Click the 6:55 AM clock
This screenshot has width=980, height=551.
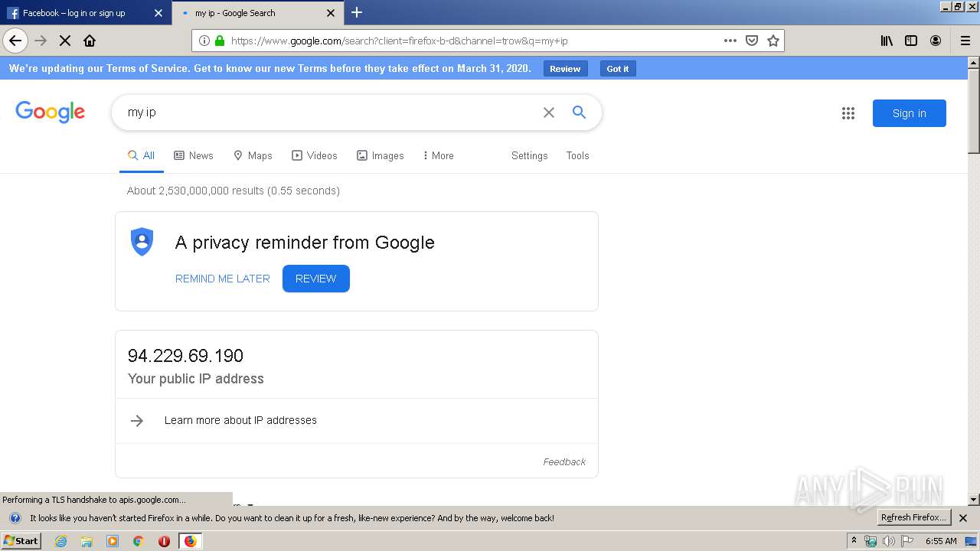(941, 541)
